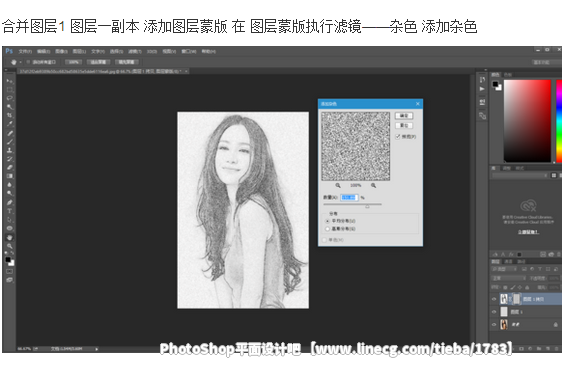Click the Fit Screen button
Image resolution: width=568 pixels, height=368 pixels.
coord(98,62)
